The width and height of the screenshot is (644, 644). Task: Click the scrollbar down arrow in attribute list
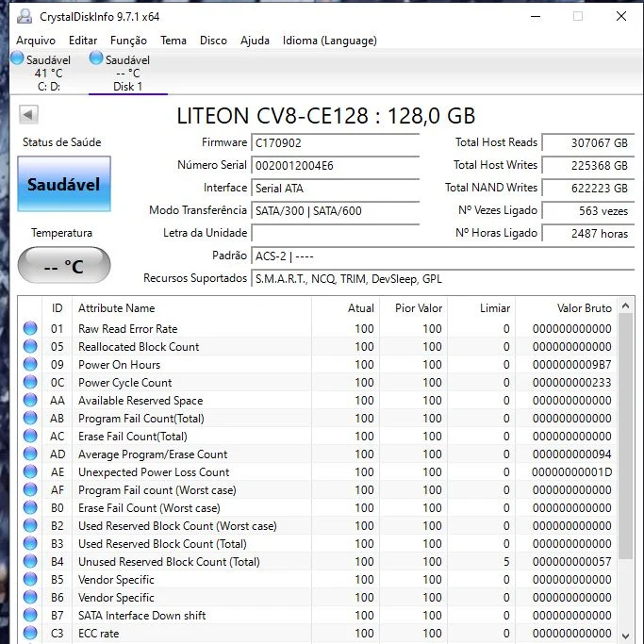[625, 636]
